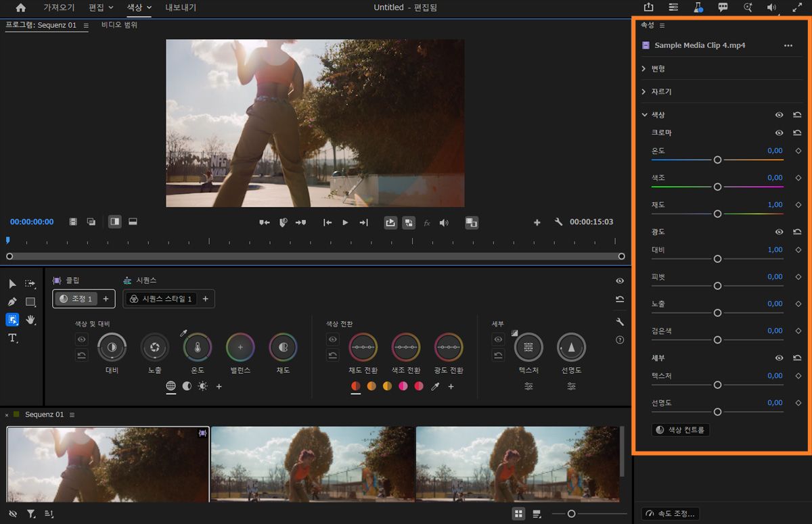This screenshot has height=524, width=812.
Task: Click the 대비 contrast dial
Action: tap(112, 348)
